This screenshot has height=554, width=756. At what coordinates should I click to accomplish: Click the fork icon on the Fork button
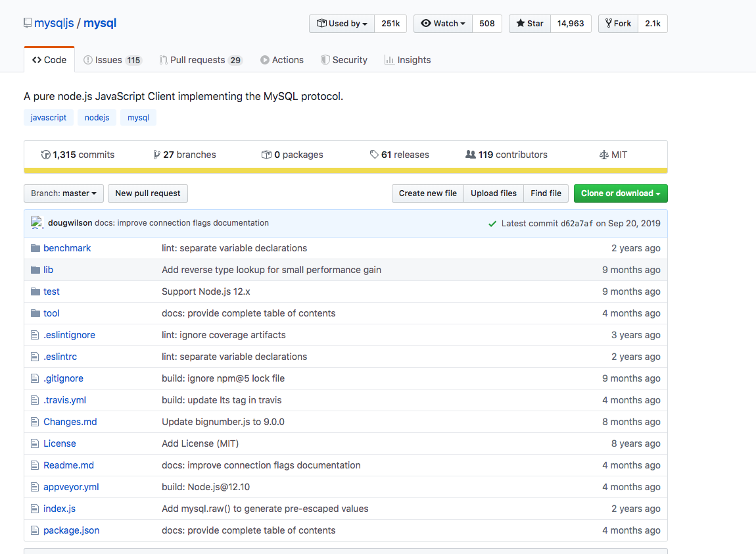click(610, 23)
